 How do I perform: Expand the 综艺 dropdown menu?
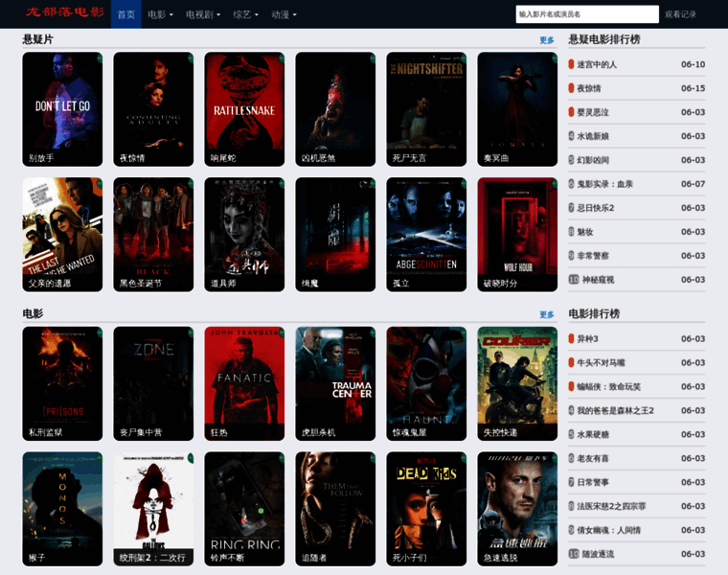point(245,14)
